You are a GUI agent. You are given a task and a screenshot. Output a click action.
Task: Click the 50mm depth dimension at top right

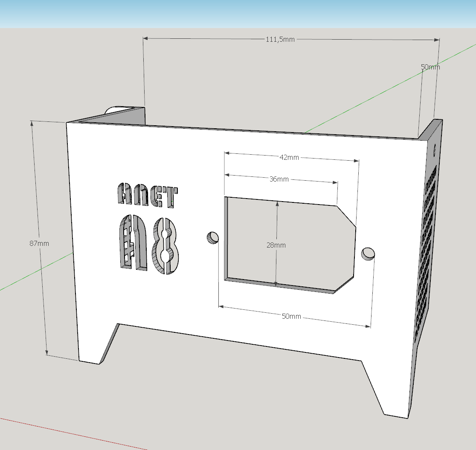click(430, 67)
